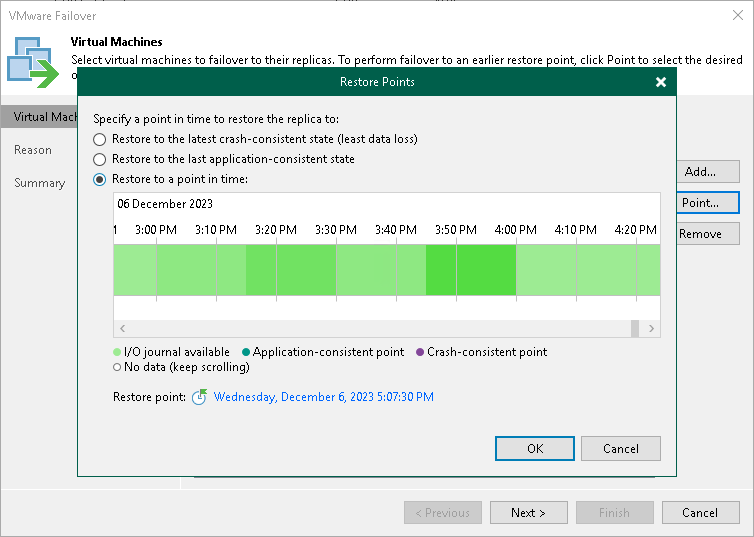The image size is (754, 537).
Task: Cancel the VMware Failover wizard
Action: pos(700,513)
